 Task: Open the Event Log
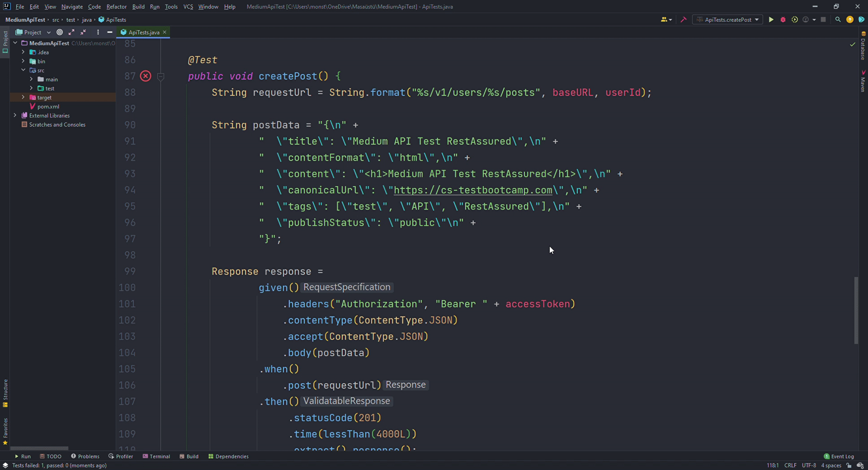tap(839, 456)
